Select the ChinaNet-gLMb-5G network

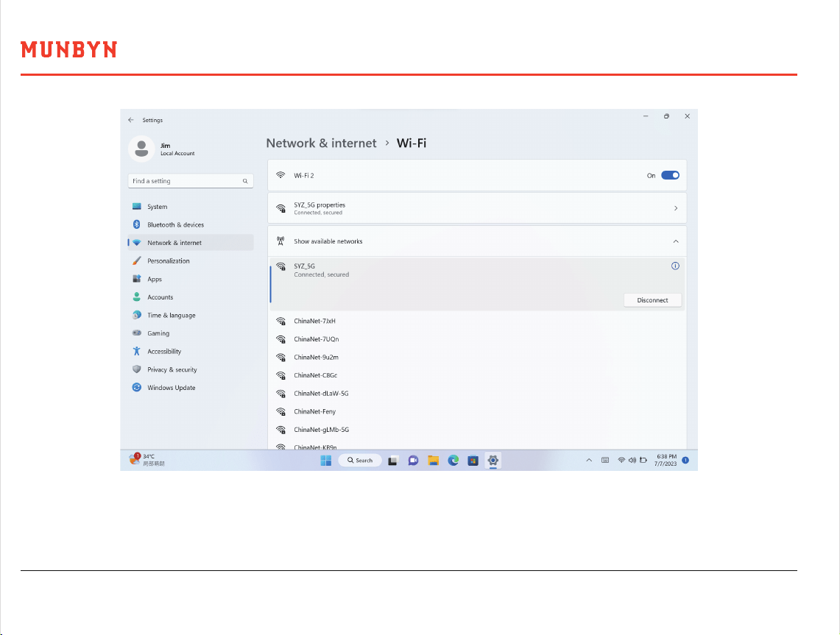pos(477,430)
